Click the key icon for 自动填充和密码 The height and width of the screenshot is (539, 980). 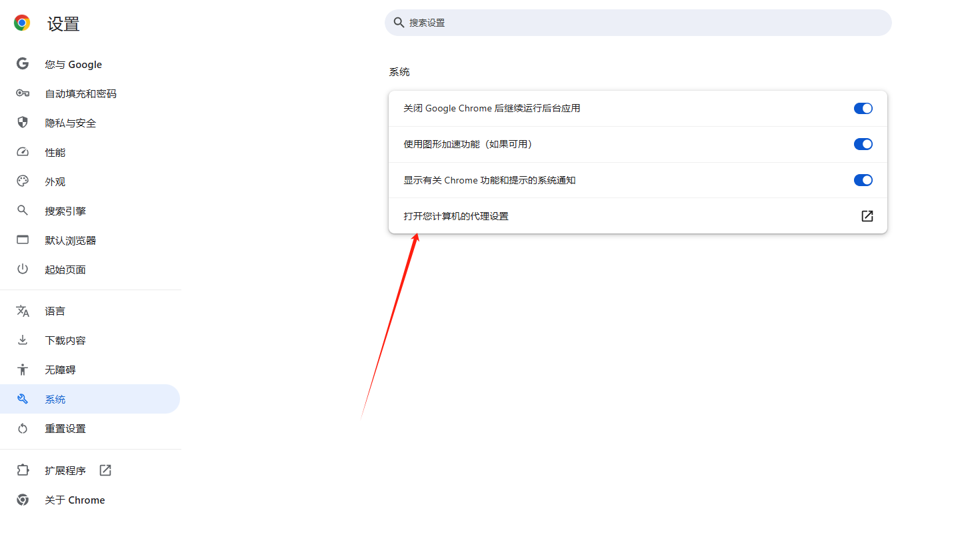pos(23,93)
